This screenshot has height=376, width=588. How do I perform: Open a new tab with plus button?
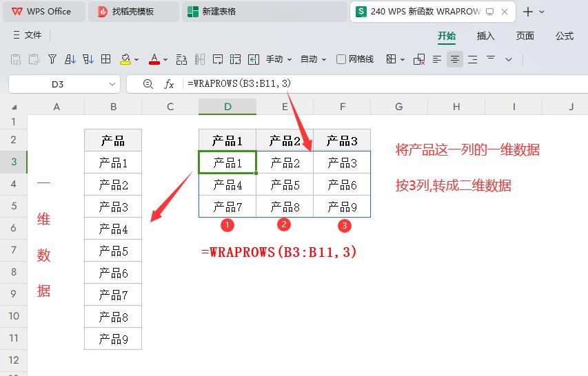click(x=528, y=12)
